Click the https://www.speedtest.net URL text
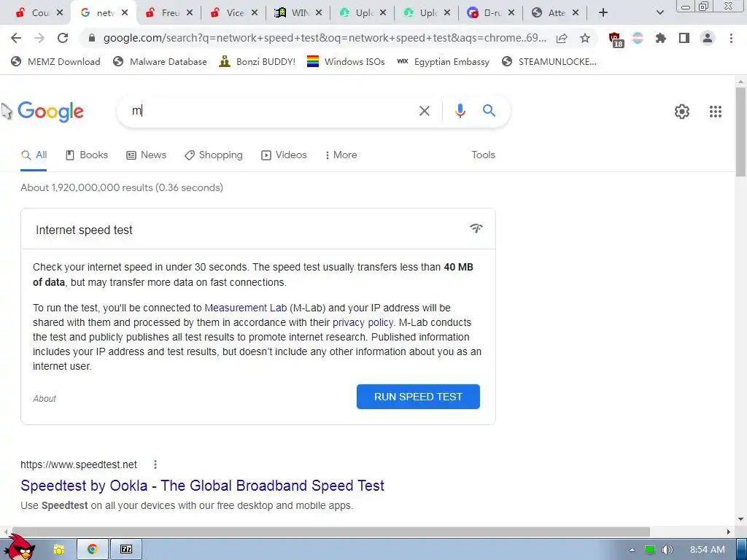Image resolution: width=747 pixels, height=560 pixels. pos(79,464)
